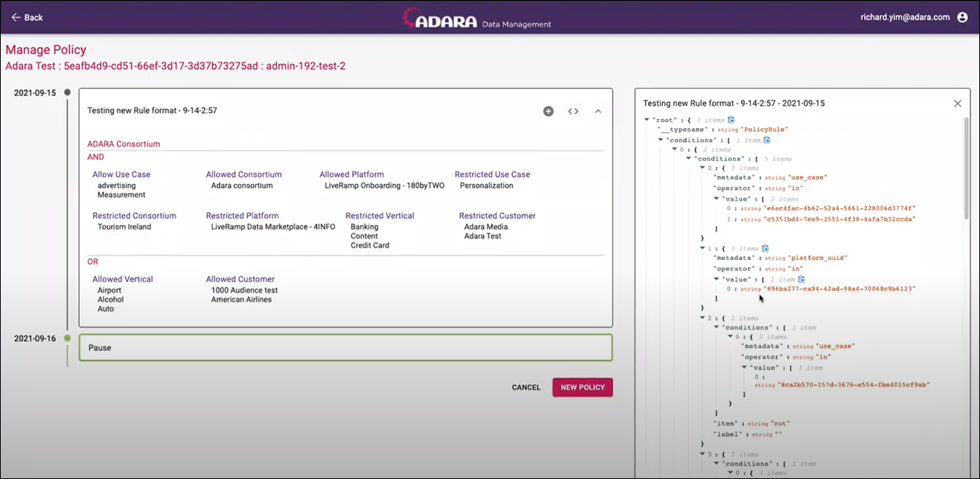Click the NEW POLICY button
The height and width of the screenshot is (479, 980).
[582, 387]
